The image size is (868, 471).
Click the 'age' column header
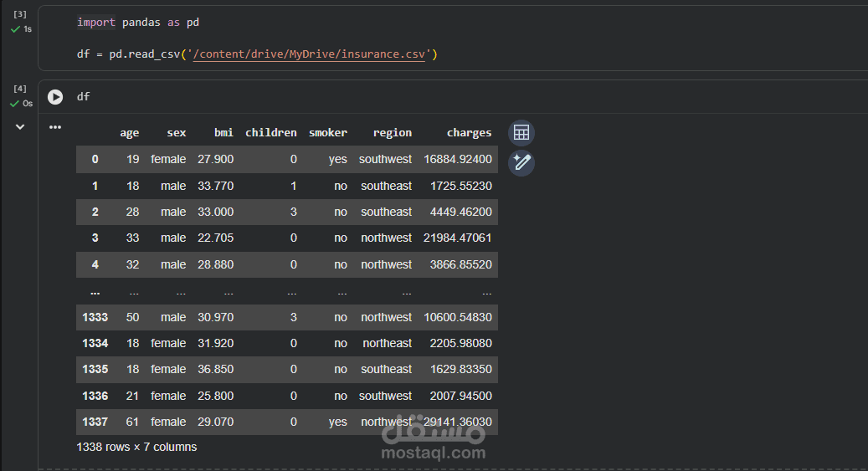coord(130,133)
